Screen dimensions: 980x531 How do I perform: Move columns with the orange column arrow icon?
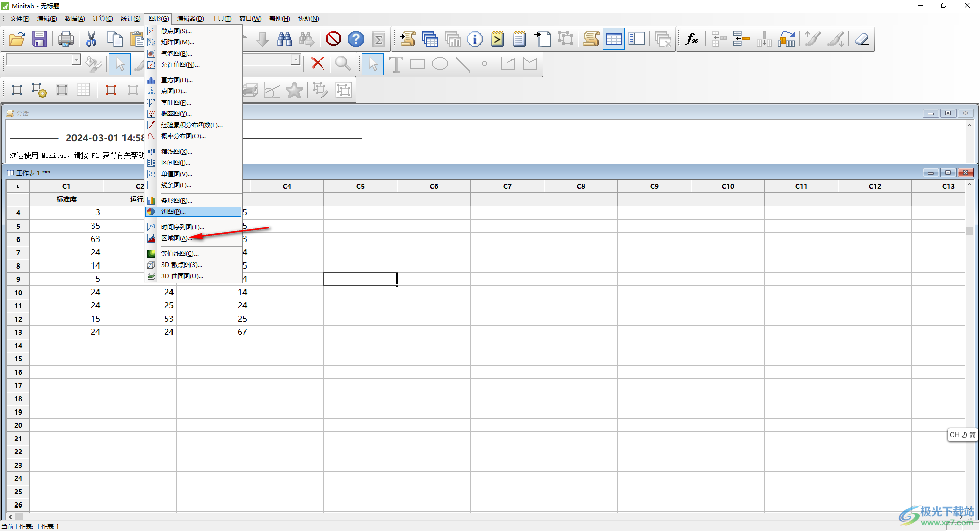click(x=787, y=39)
